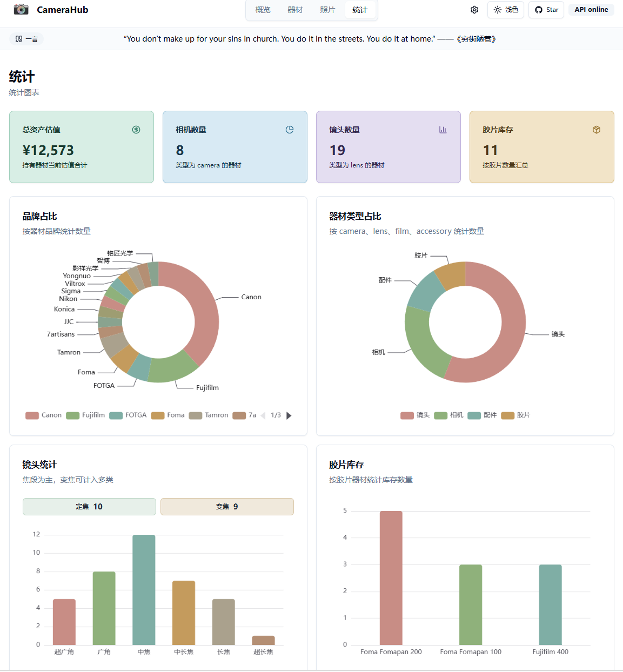This screenshot has height=672, width=623.
Task: Click the GitHub Star button
Action: [546, 10]
